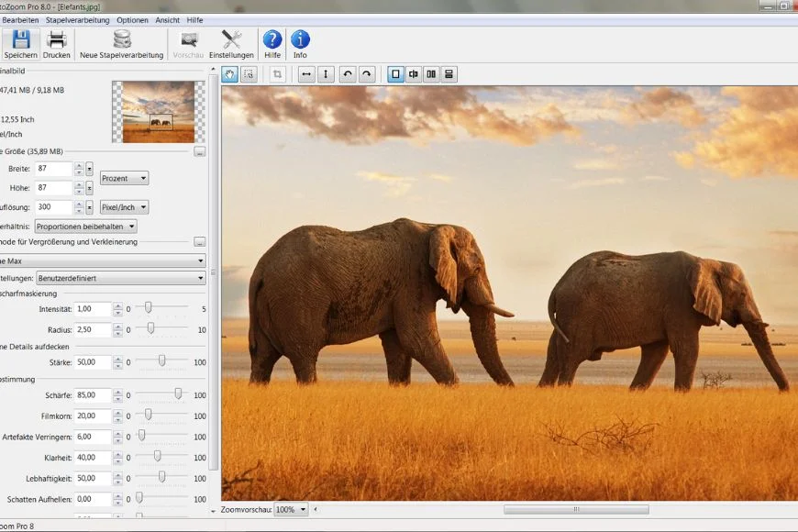The height and width of the screenshot is (532, 798).
Task: Select the hand pan tool
Action: coord(229,74)
